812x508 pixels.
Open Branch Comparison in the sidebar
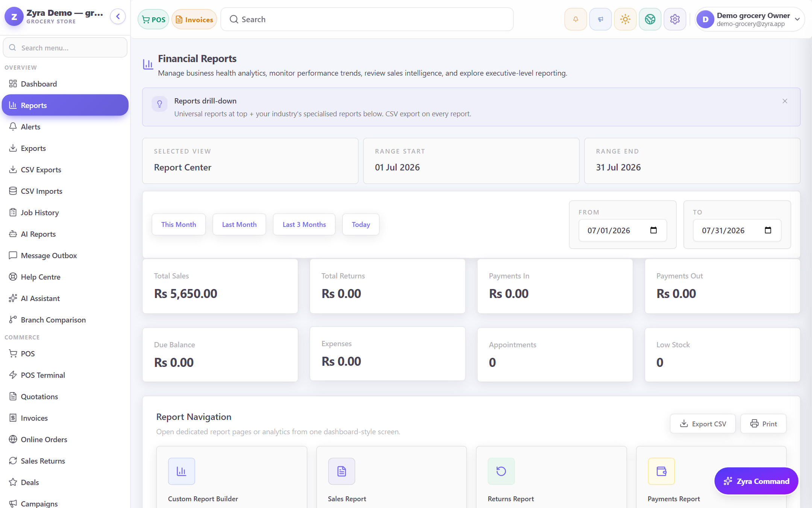pyautogui.click(x=65, y=320)
